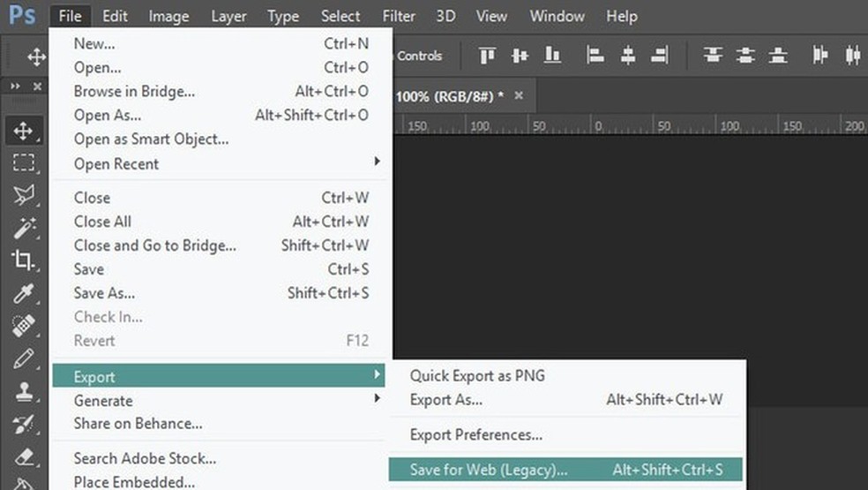
Task: Select the Crop tool
Action: pyautogui.click(x=23, y=260)
